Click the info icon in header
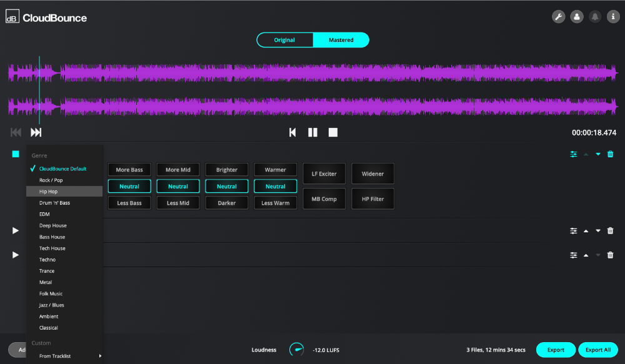Image resolution: width=625 pixels, height=364 pixels. [x=612, y=17]
